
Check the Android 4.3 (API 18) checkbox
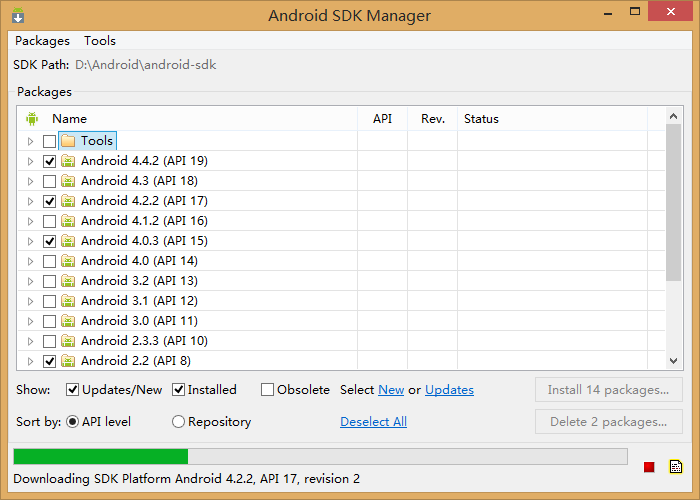click(49, 181)
